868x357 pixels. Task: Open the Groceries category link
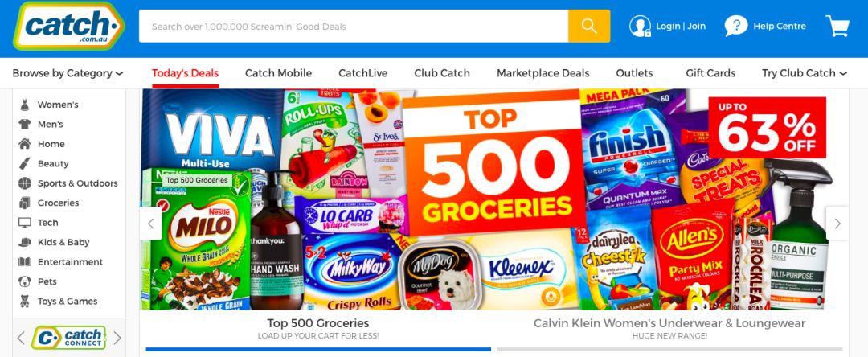(58, 203)
